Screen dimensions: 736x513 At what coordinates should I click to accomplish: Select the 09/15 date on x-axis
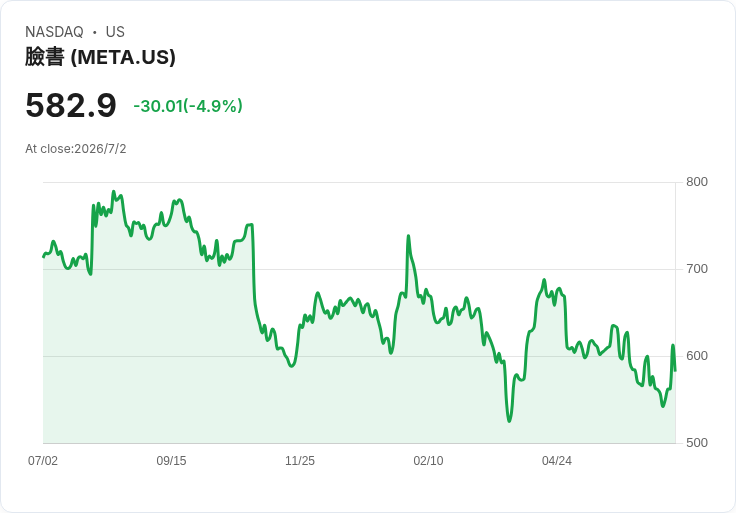(171, 461)
